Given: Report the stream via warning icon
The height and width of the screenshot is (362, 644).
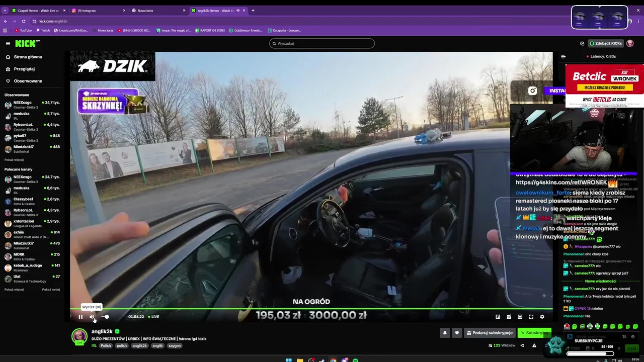Looking at the screenshot, I should point(534,345).
